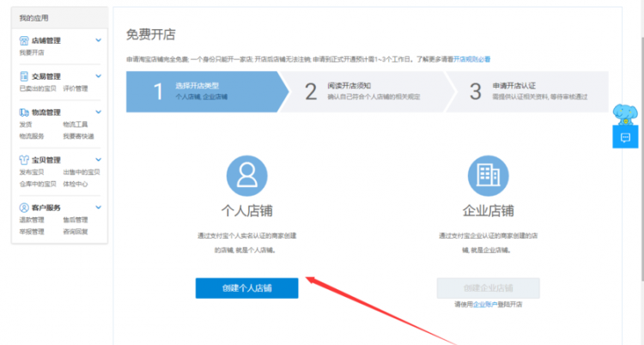Open the 宝贝管理 menu heading
The image size is (644, 345).
click(x=46, y=160)
